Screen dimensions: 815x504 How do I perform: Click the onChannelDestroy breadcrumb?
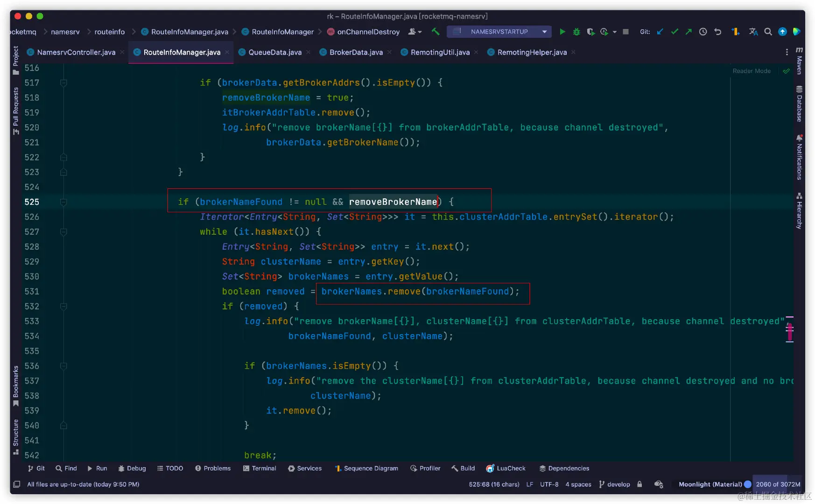pos(363,32)
